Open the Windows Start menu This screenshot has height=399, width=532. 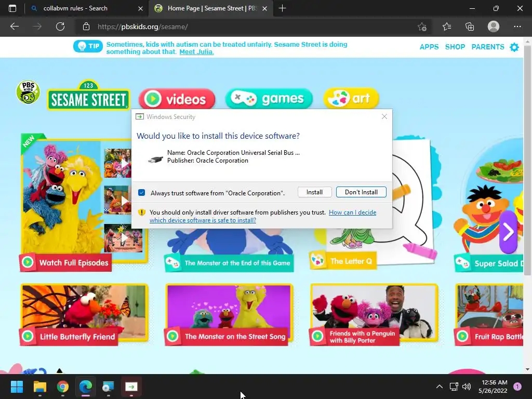click(x=17, y=387)
